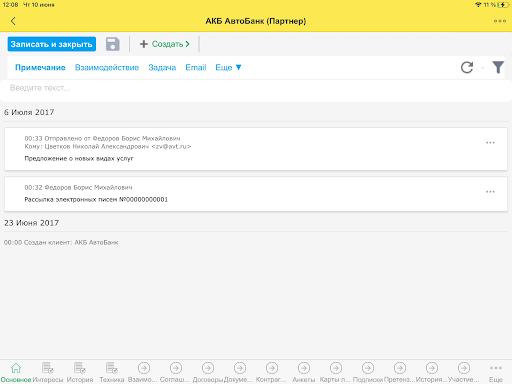The width and height of the screenshot is (512, 384).
Task: Open the filter funnel icon
Action: [498, 67]
